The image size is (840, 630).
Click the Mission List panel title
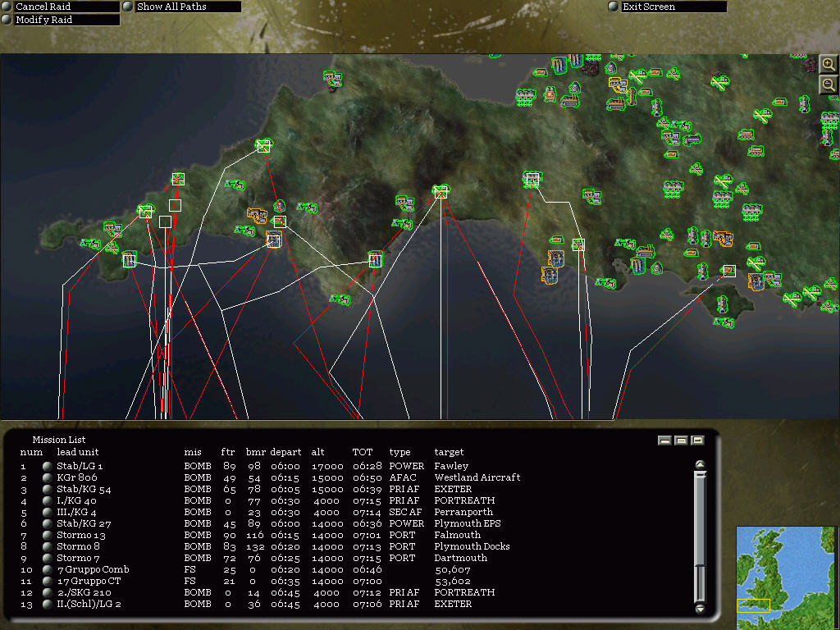tap(59, 440)
